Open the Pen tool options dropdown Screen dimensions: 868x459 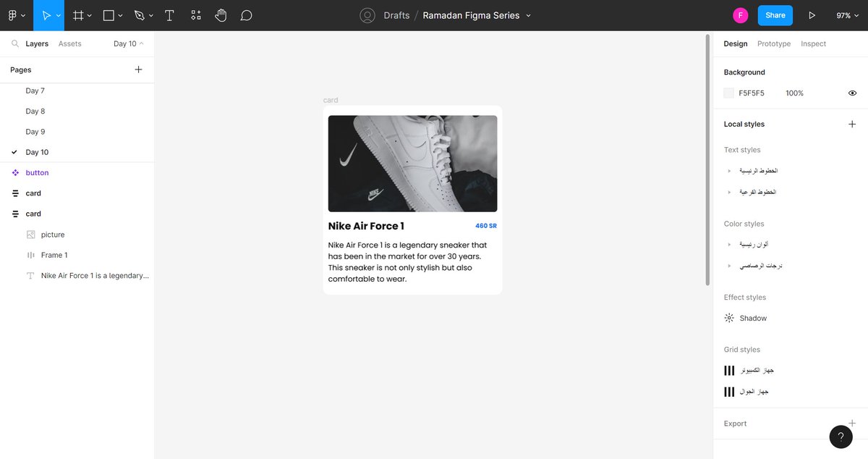(150, 15)
